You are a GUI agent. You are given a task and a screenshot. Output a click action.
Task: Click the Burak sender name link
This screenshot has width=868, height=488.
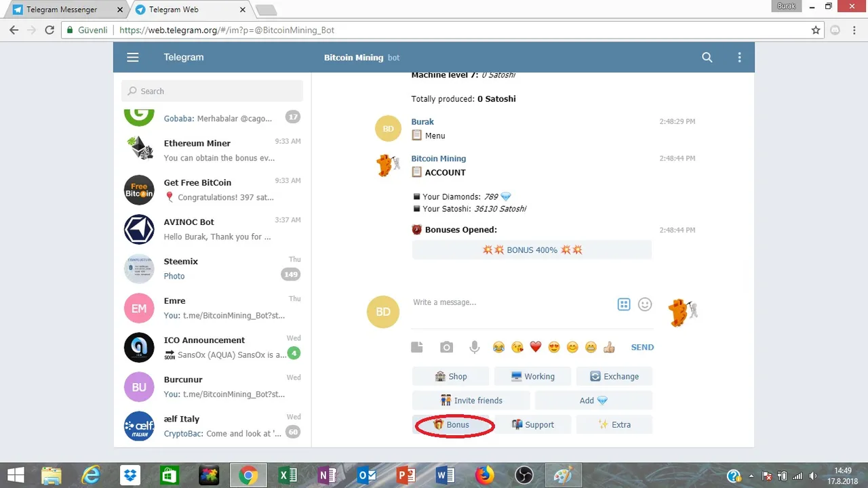pos(422,122)
